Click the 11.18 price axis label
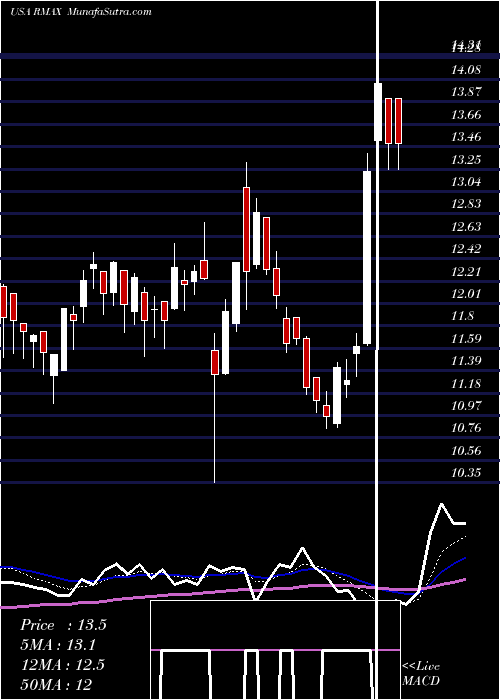This screenshot has height=700, width=500. 466,383
